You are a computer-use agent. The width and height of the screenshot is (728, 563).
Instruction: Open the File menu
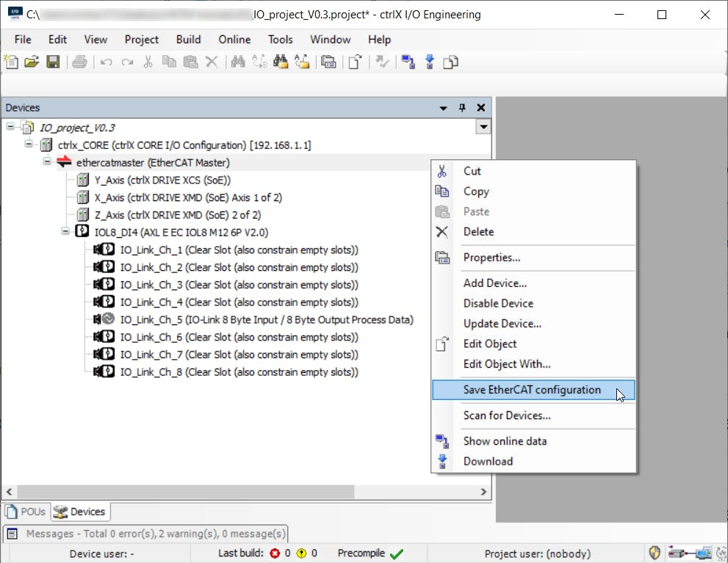click(23, 40)
